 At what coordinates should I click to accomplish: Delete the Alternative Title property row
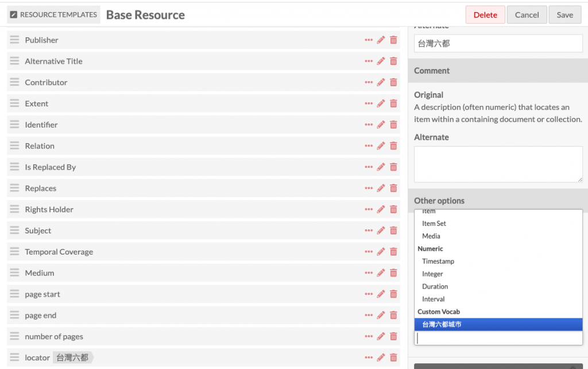pos(393,61)
